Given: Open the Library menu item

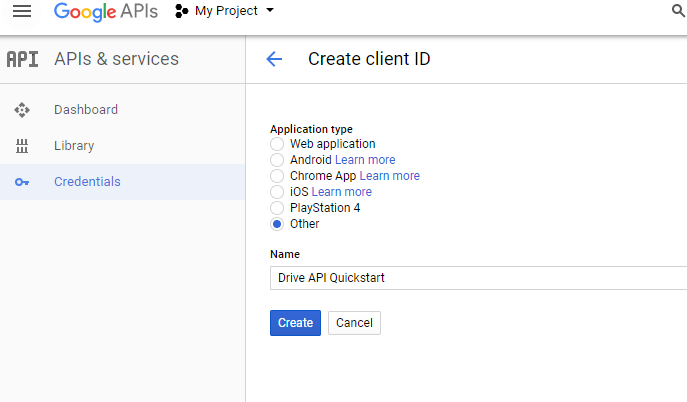Looking at the screenshot, I should [74, 146].
